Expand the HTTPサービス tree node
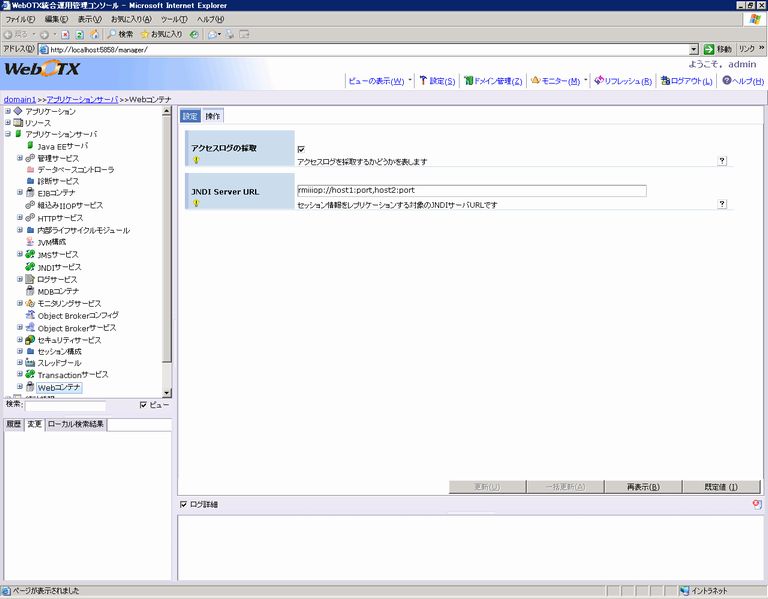 pyautogui.click(x=19, y=218)
